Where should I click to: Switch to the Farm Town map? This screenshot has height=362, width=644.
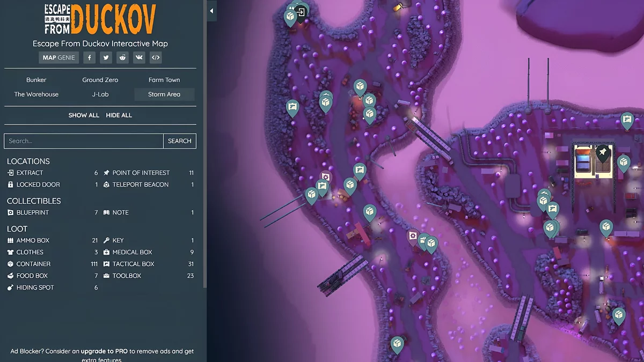click(164, 80)
